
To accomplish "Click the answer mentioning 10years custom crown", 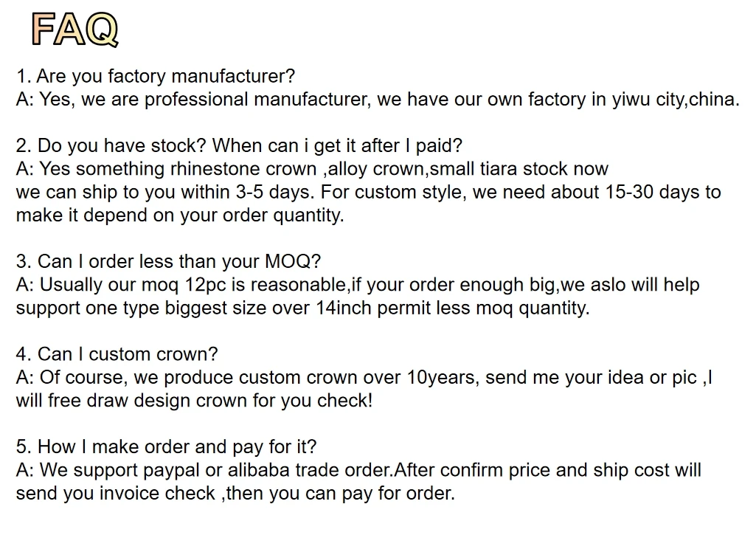I will (x=364, y=377).
